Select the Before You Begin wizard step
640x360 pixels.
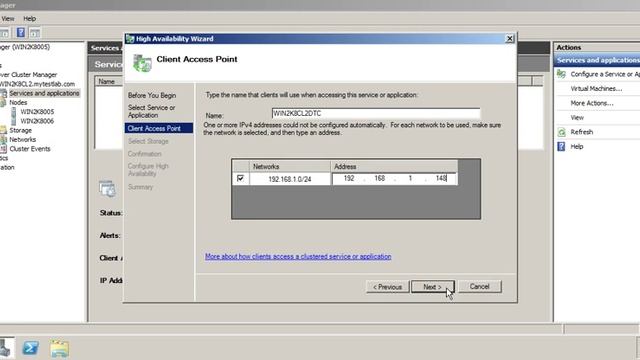pyautogui.click(x=152, y=95)
